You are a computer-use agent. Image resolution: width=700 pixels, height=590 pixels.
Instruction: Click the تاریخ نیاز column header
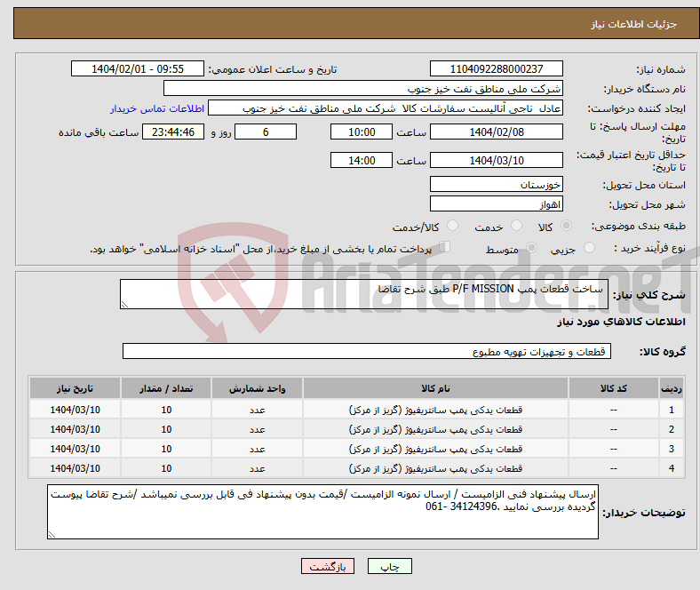point(76,389)
